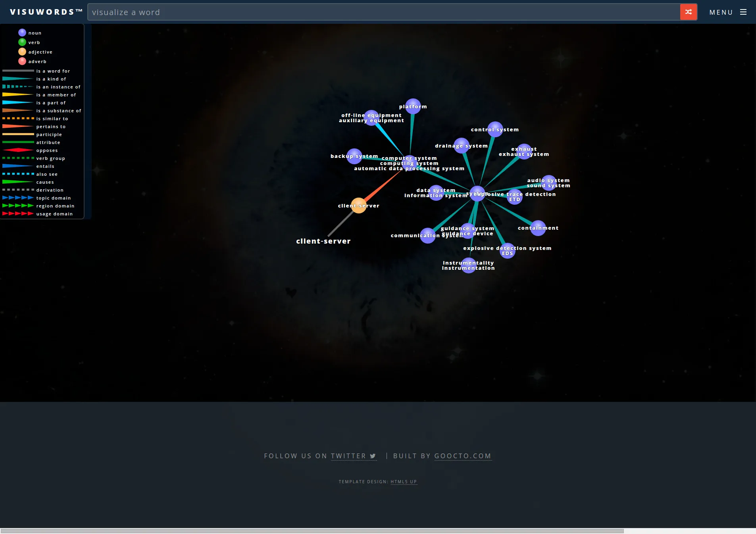Click the purple noun legend circle

(x=22, y=33)
